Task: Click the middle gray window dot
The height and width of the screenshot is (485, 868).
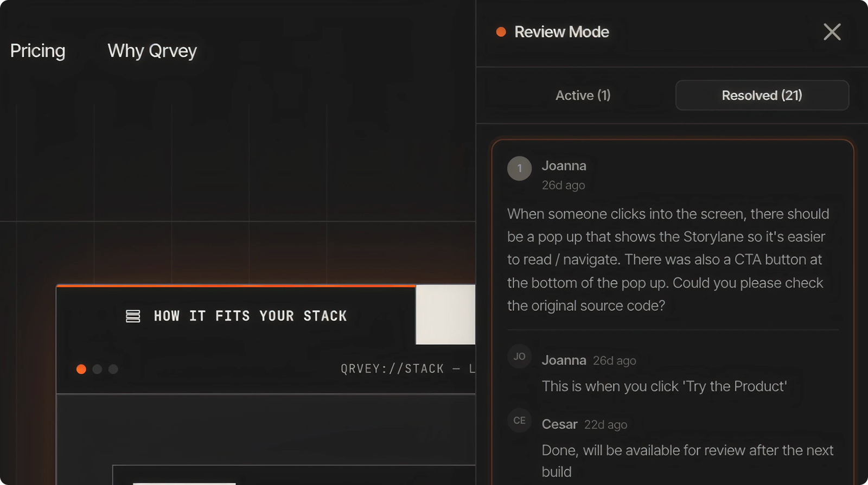Action: (97, 369)
